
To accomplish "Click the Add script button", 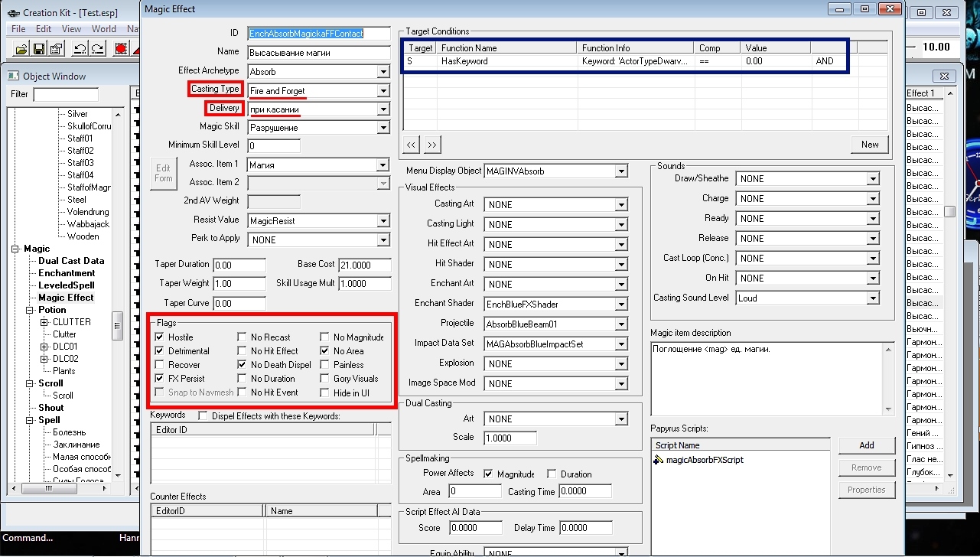I will [866, 445].
